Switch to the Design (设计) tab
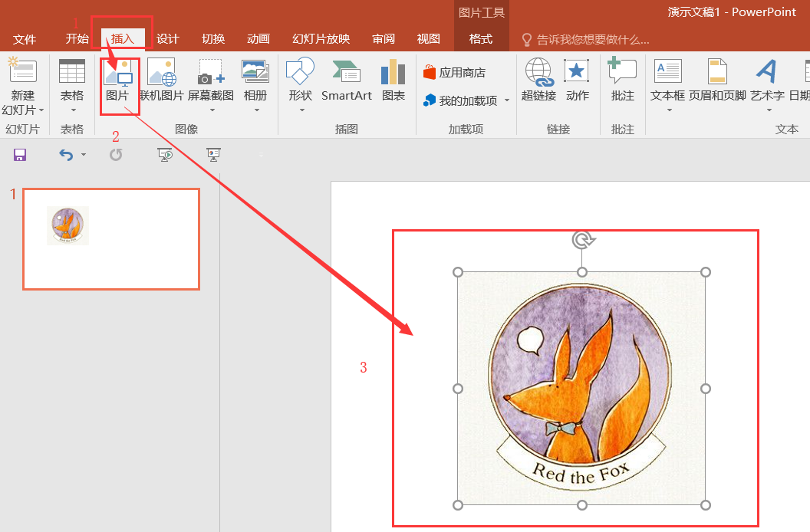The height and width of the screenshot is (532, 810). tap(167, 39)
